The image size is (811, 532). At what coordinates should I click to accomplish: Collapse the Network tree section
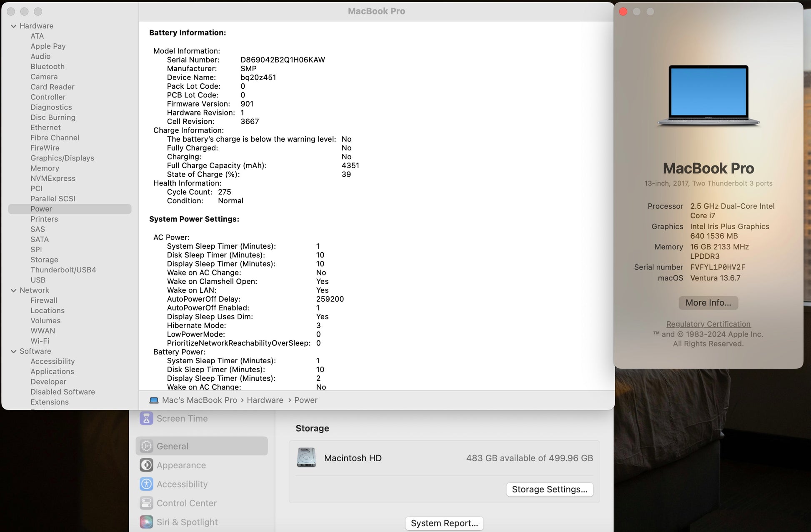(x=13, y=290)
